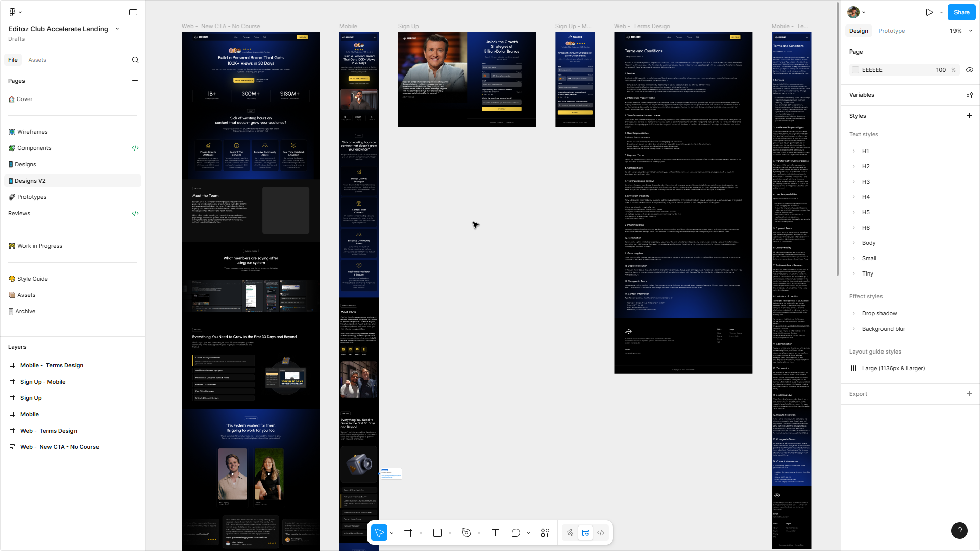Toggle the sidebar collapse icon
980x551 pixels.
pos(133,12)
